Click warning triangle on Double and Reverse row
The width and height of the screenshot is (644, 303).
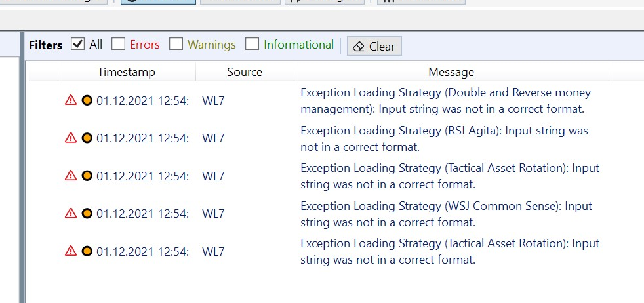[71, 100]
